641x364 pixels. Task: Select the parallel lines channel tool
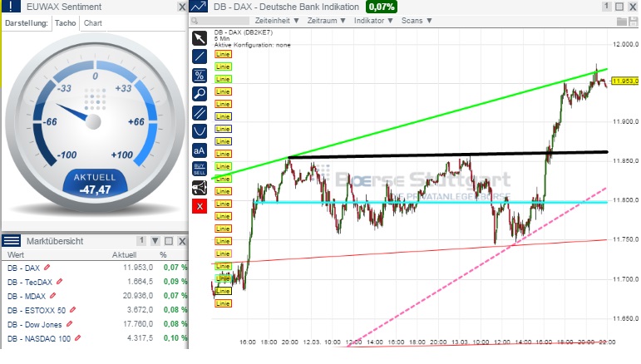(x=200, y=113)
